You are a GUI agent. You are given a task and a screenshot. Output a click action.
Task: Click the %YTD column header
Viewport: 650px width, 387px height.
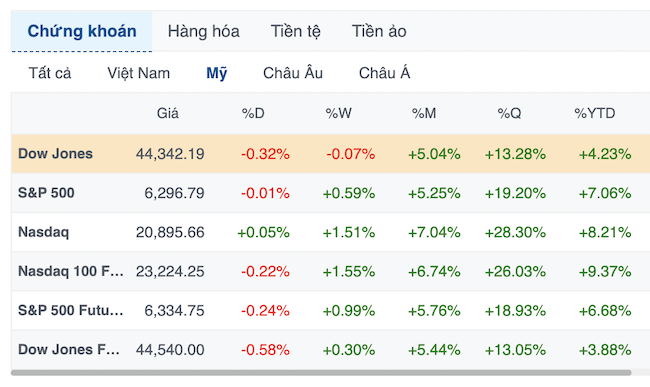tap(594, 113)
